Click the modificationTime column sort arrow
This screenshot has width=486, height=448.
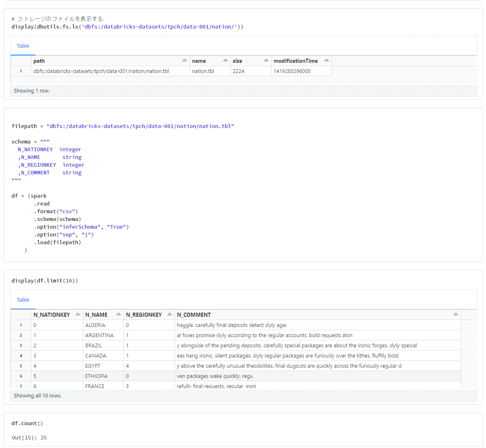pos(326,60)
